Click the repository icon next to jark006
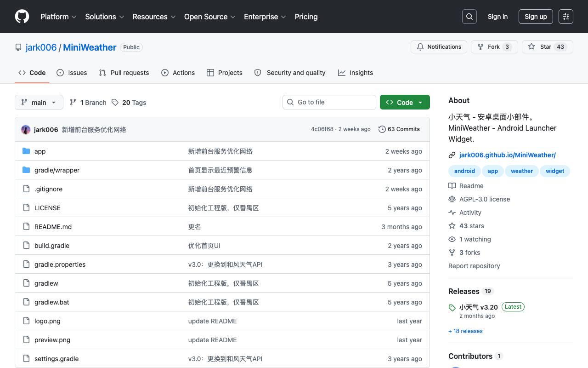Screen dimensions: 588x368 [18, 47]
